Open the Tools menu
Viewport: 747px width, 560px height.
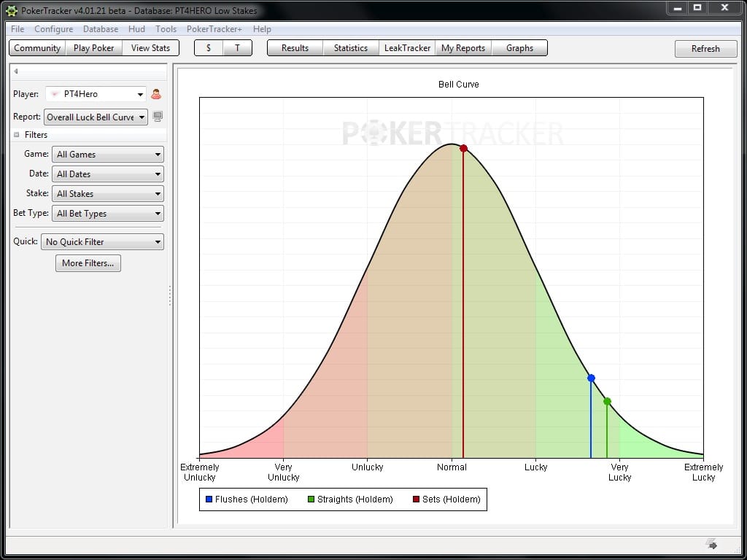166,29
